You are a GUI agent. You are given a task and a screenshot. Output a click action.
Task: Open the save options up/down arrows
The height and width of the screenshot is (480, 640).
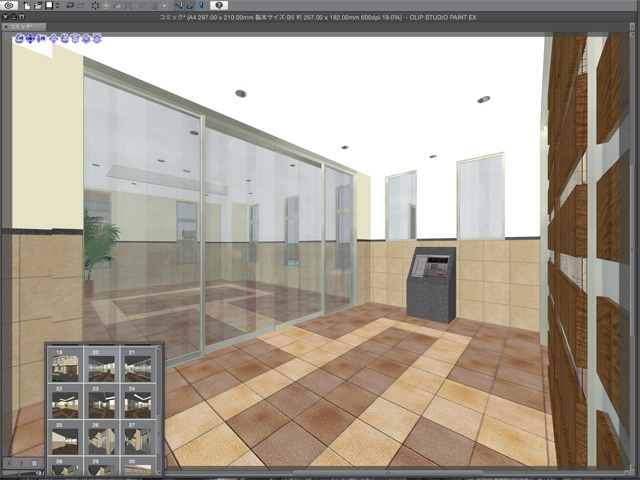57,5
